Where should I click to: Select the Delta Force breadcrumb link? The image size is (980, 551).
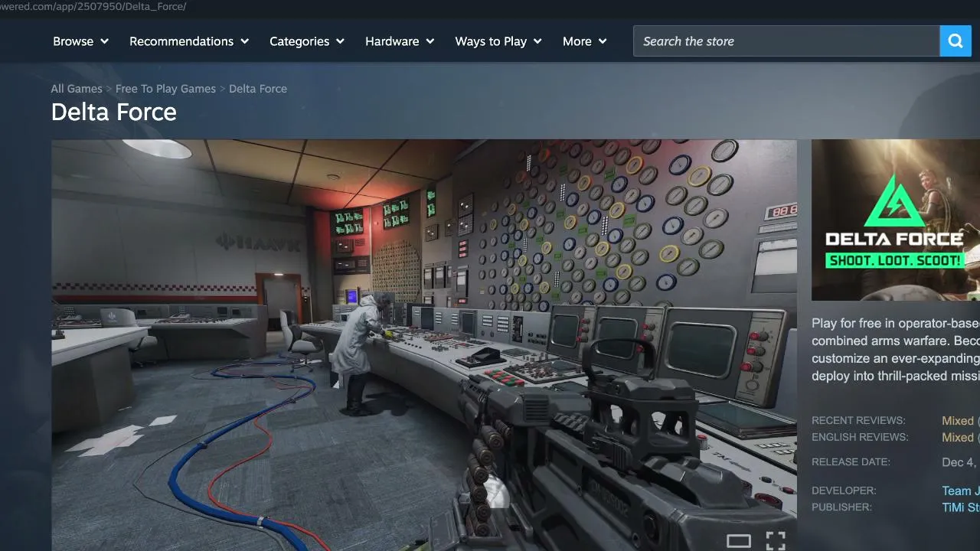click(258, 89)
